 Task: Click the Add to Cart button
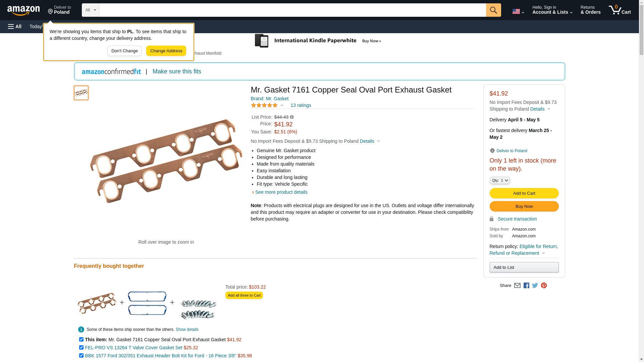pyautogui.click(x=524, y=193)
